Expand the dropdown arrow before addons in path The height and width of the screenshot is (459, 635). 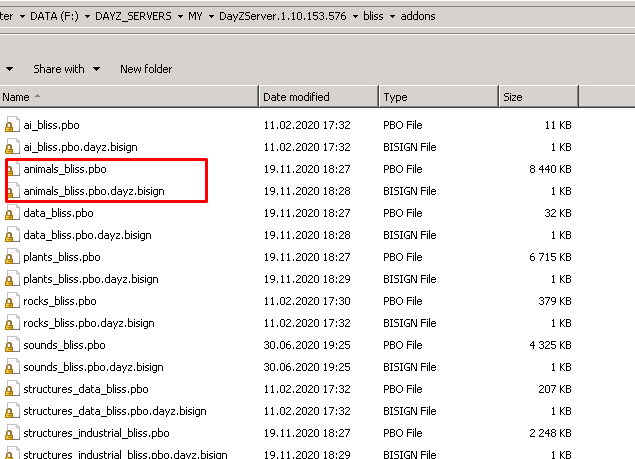[392, 17]
